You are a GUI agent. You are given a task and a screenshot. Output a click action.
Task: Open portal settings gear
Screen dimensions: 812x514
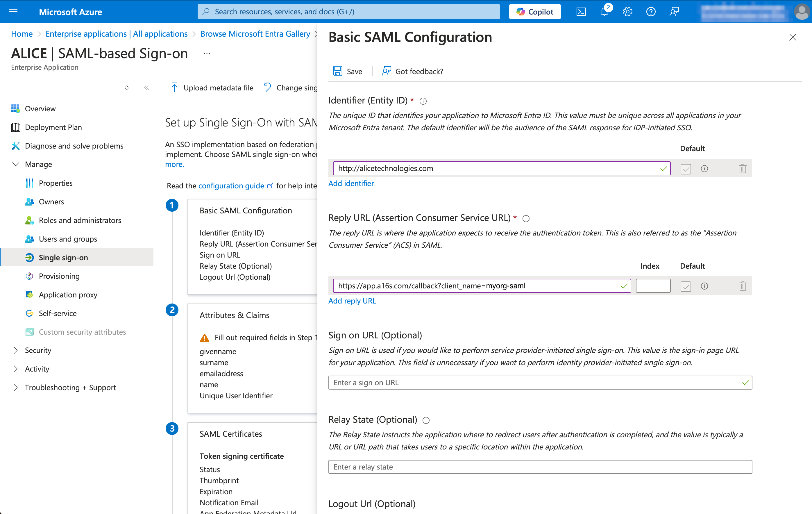[627, 12]
